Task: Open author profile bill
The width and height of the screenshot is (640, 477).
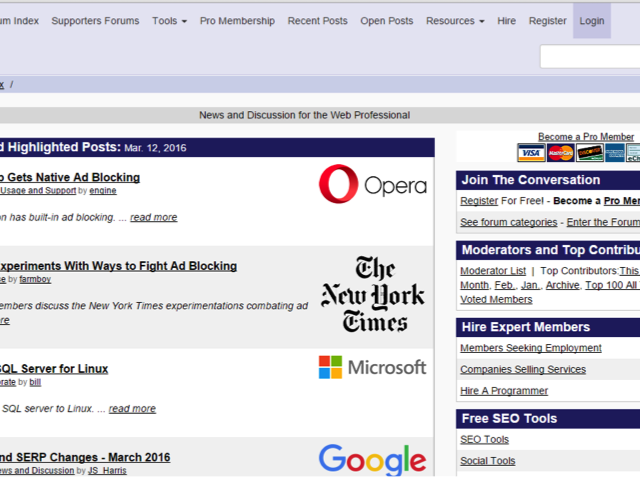Action: pyautogui.click(x=35, y=382)
